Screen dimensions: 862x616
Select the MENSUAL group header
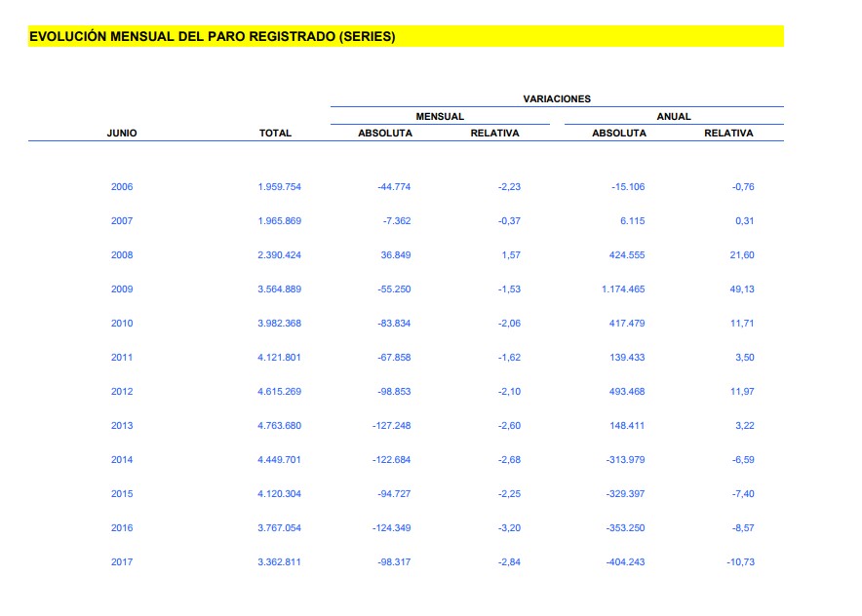(440, 116)
